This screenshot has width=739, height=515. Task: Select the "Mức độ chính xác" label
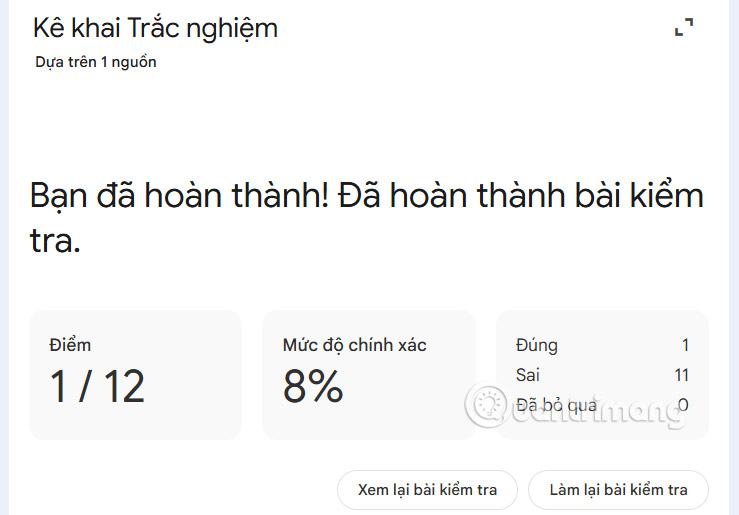[x=354, y=345]
